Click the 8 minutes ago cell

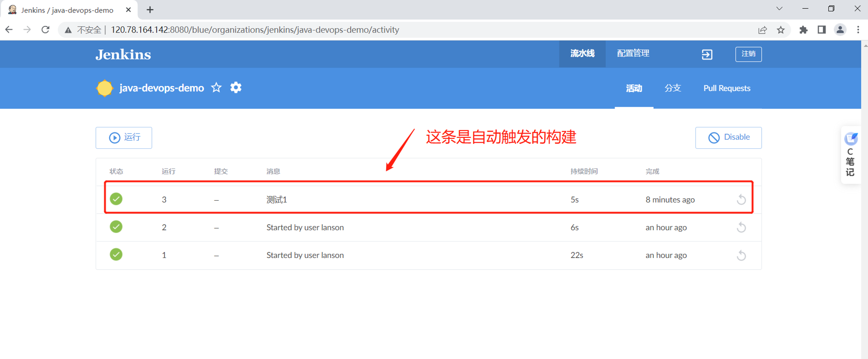(670, 199)
